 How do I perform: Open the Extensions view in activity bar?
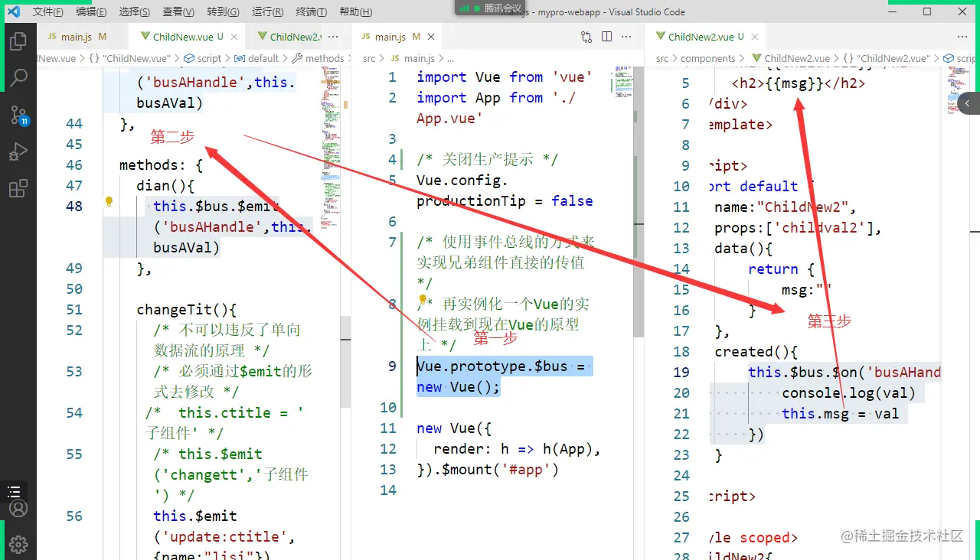18,188
